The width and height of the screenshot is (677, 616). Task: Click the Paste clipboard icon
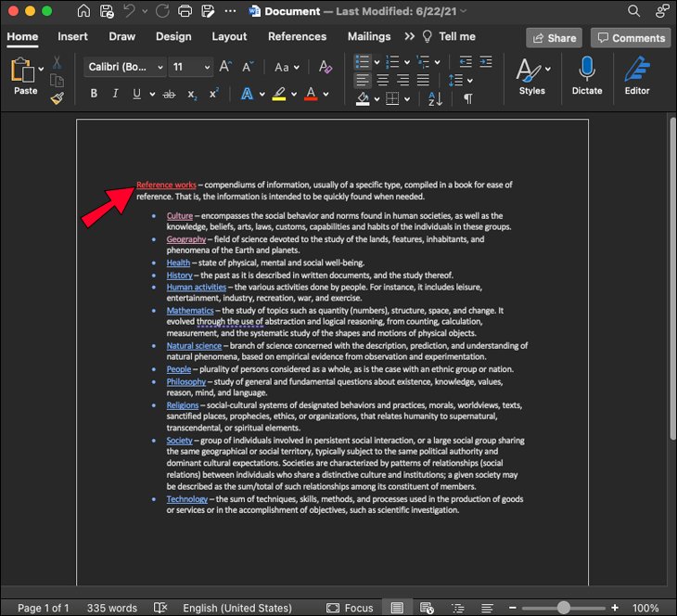(x=22, y=71)
